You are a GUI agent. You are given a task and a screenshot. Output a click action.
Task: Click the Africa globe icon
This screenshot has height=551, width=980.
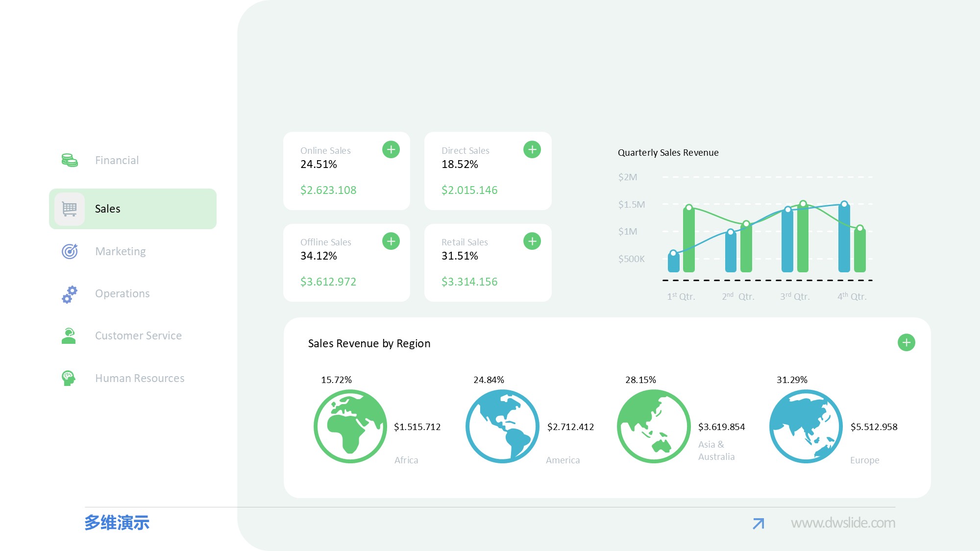[x=350, y=426]
